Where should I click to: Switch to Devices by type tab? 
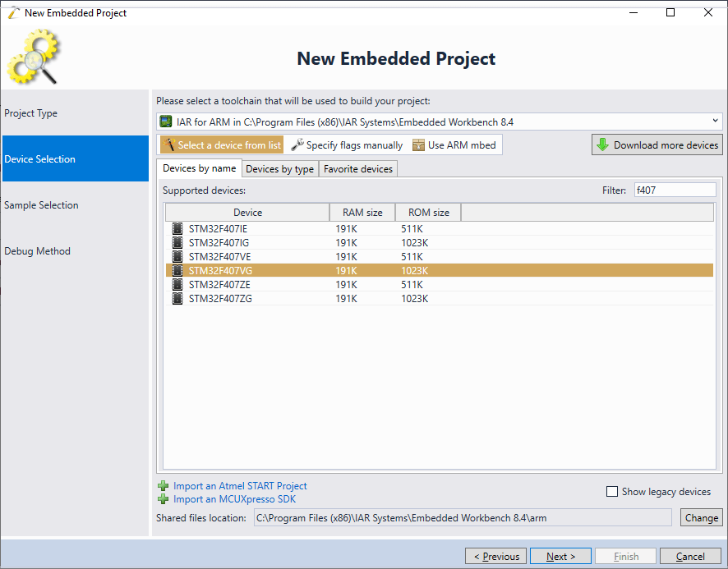click(x=280, y=169)
